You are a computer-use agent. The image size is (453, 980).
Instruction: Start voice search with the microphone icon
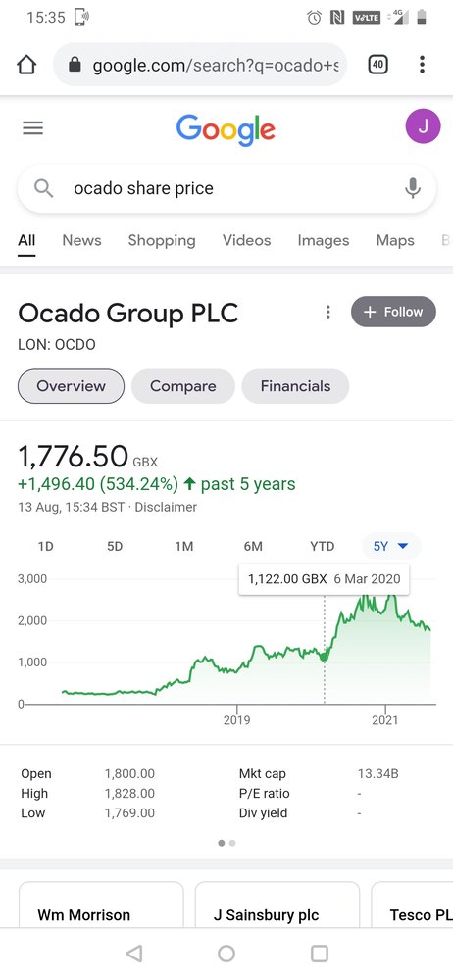(x=413, y=188)
